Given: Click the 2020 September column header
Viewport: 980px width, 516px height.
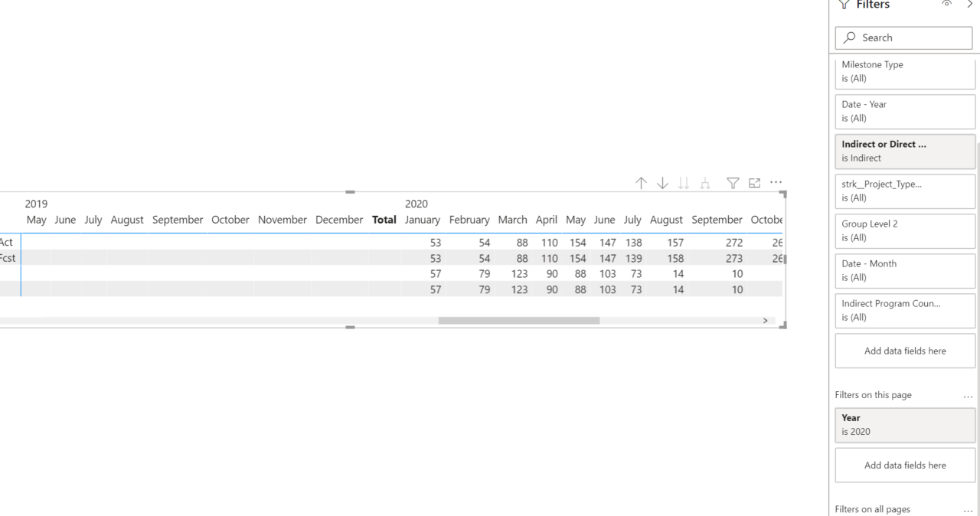Looking at the screenshot, I should pyautogui.click(x=717, y=220).
